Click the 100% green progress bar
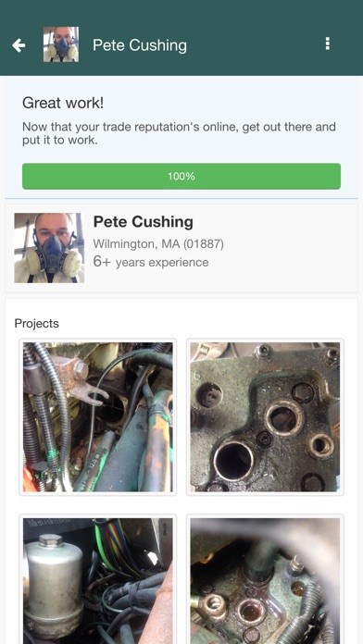 (x=181, y=176)
